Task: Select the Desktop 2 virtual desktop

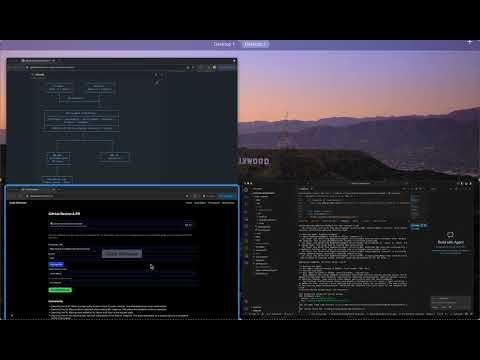Action: pyautogui.click(x=255, y=44)
